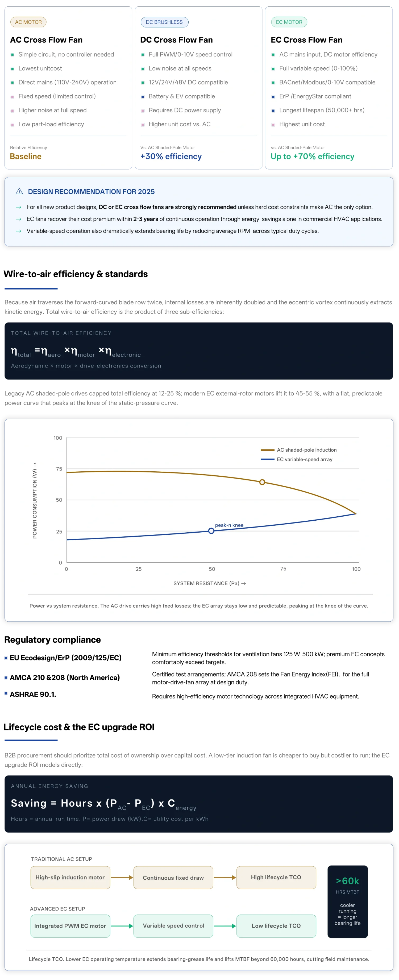Select the Continuous fixed draw box
This screenshot has height=980, width=399.
pyautogui.click(x=173, y=877)
